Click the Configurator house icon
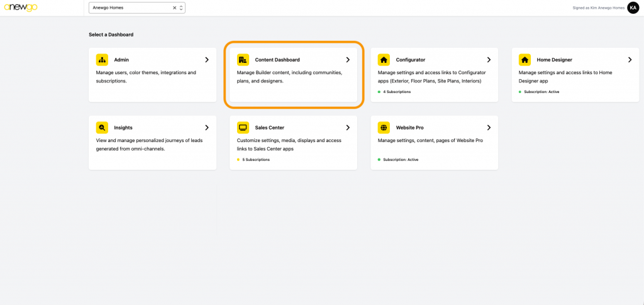Screen dimensions: 644x305 pyautogui.click(x=384, y=60)
